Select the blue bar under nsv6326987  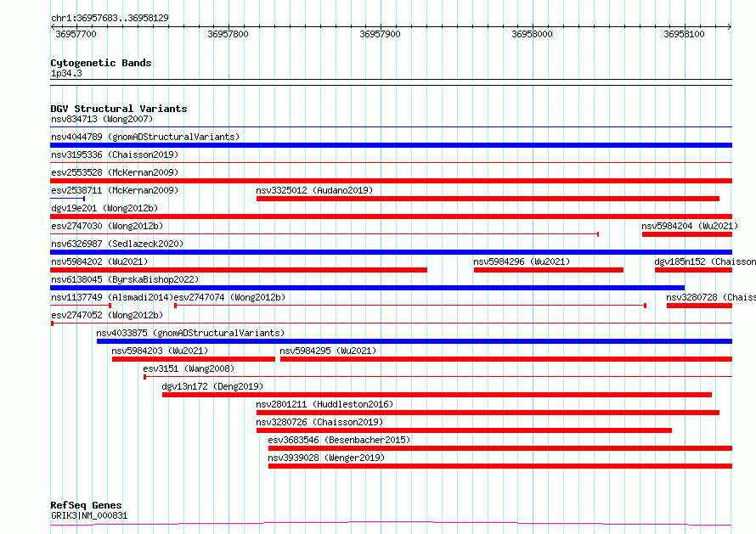(391, 252)
